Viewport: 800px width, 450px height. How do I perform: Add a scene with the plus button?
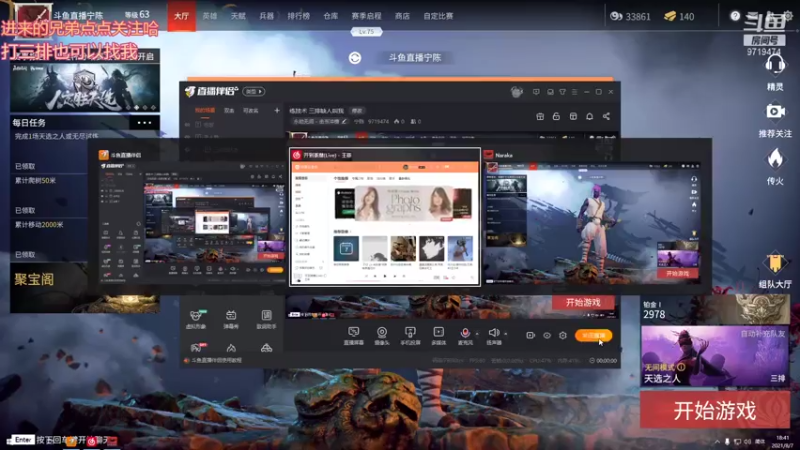[277, 110]
